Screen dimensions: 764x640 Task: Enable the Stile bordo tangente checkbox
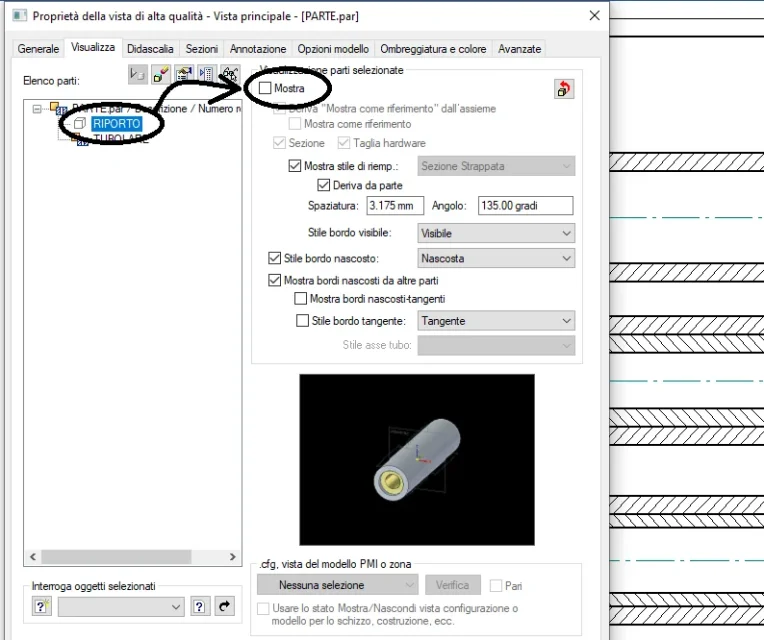[x=302, y=320]
